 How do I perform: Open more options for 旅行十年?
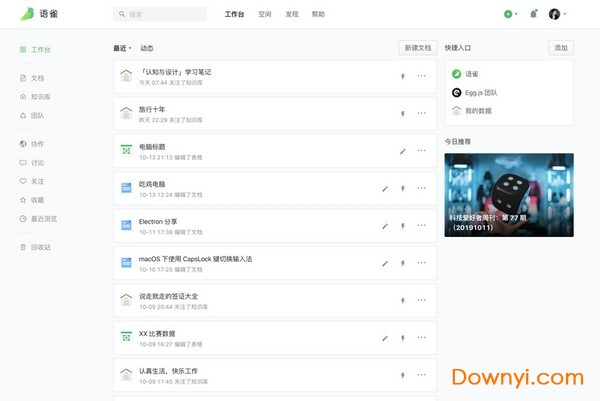pyautogui.click(x=422, y=113)
